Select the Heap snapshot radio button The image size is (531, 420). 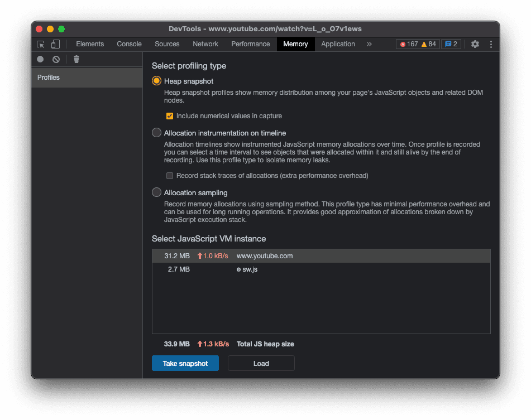(157, 81)
